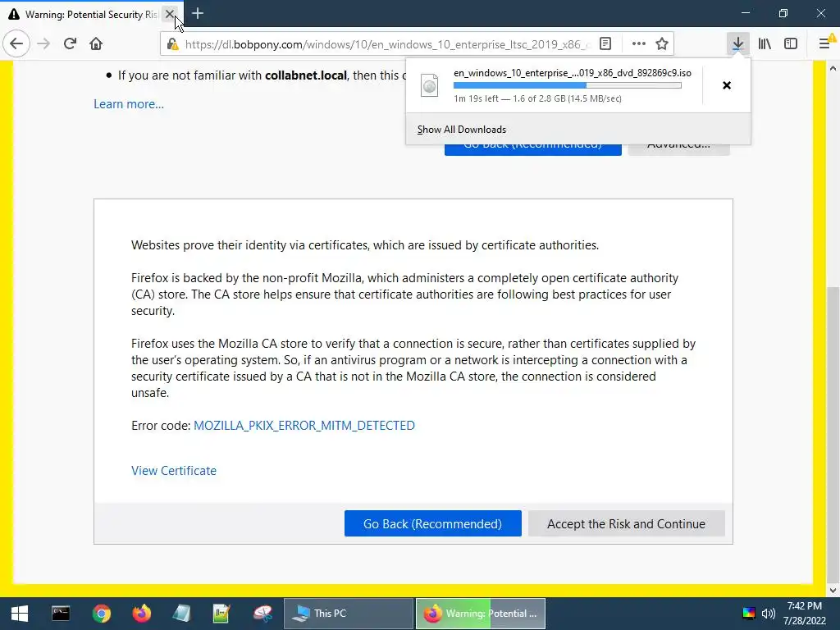Open the volume speaker tray icon

tap(768, 614)
